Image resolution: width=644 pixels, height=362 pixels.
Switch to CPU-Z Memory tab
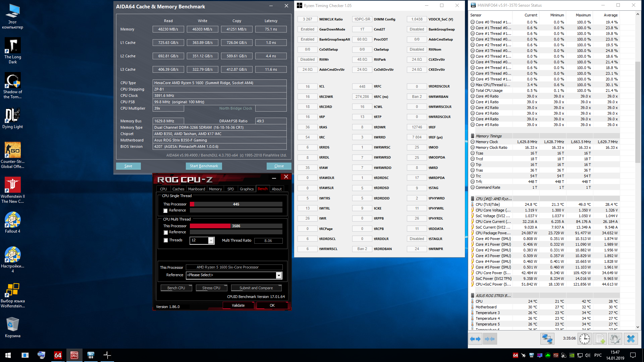[215, 189]
